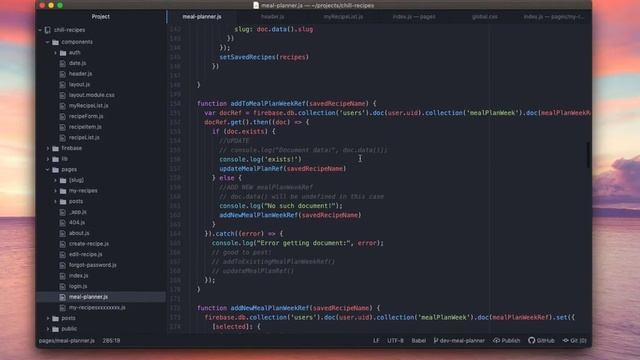Click the updateMealPlanRef(savedRecipeName) line
The image size is (640, 360).
pyautogui.click(x=282, y=169)
